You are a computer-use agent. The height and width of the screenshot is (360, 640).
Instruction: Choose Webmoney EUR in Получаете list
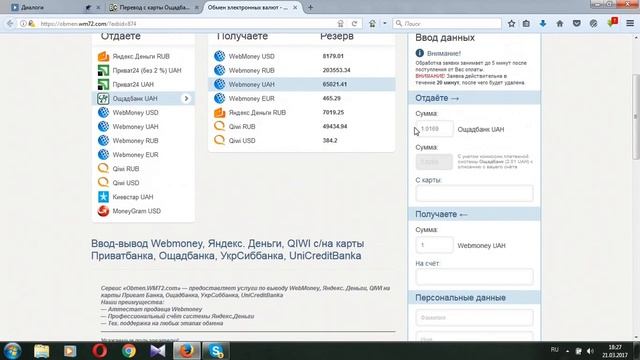coord(302,98)
